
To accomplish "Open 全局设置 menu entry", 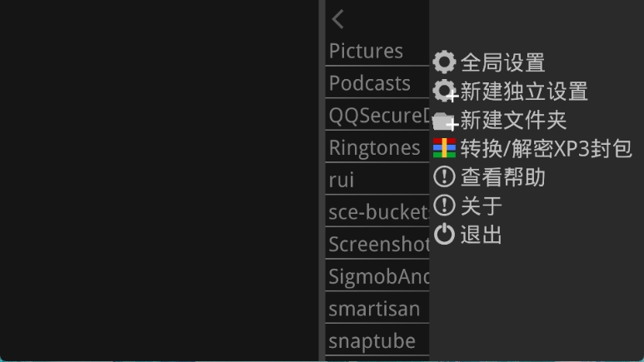I will coord(502,62).
